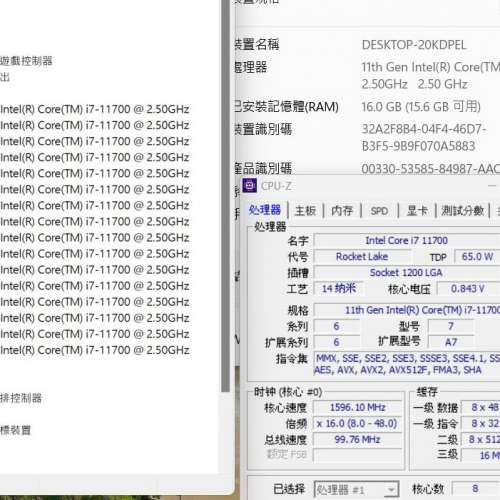Click the 型号 model value 7

tap(451, 326)
